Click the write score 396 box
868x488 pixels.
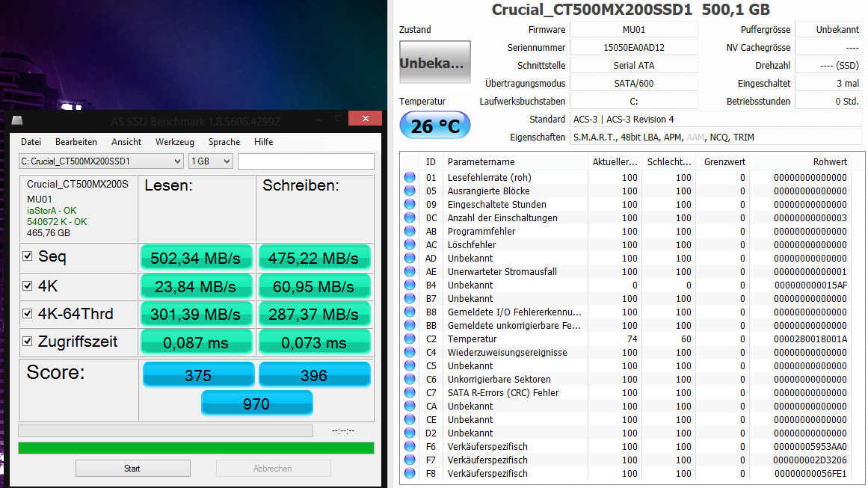point(314,375)
